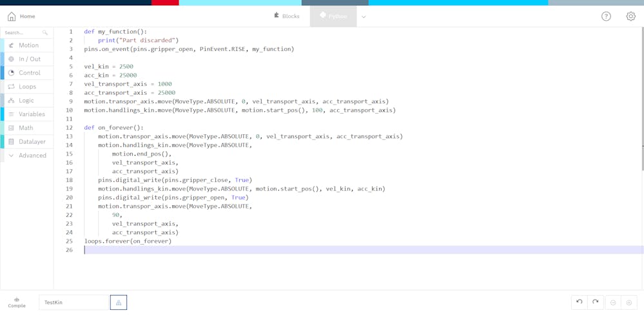The image size is (644, 315).
Task: Undo the last edit
Action: (x=580, y=302)
